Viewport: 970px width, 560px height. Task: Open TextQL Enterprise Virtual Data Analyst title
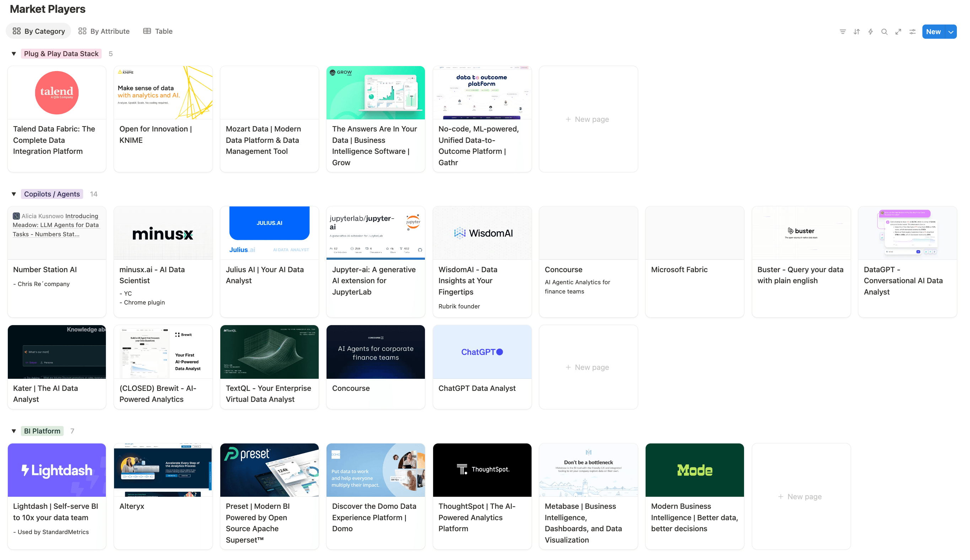pos(268,394)
